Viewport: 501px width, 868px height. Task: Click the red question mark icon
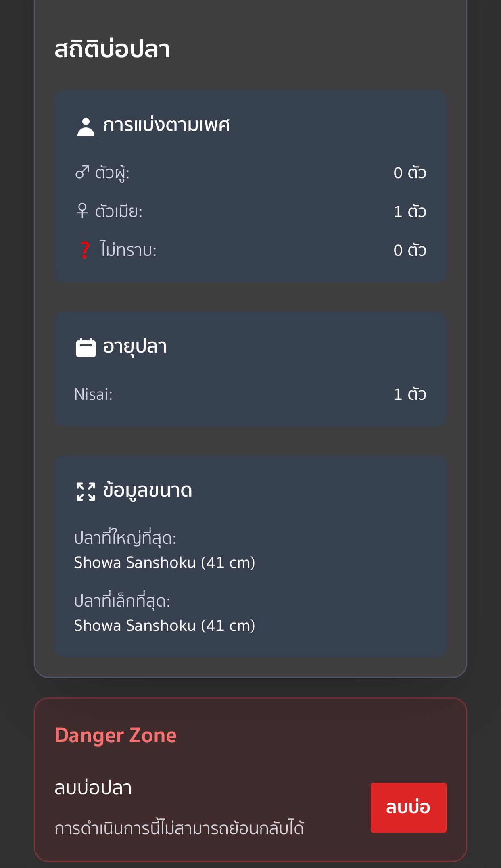pyautogui.click(x=85, y=250)
